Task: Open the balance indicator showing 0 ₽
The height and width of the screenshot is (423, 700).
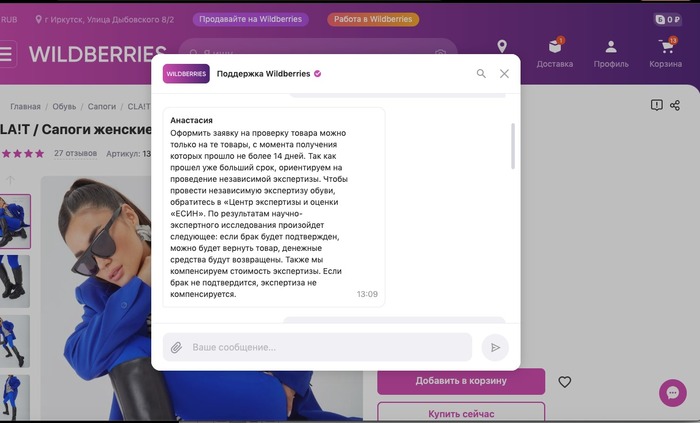Action: coord(668,19)
